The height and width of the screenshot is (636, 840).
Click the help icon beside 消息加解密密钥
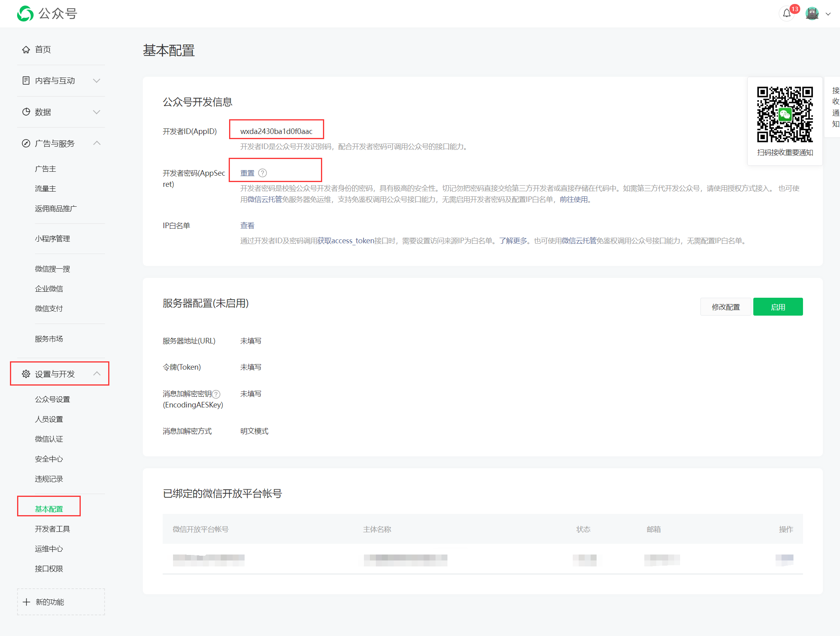click(216, 394)
